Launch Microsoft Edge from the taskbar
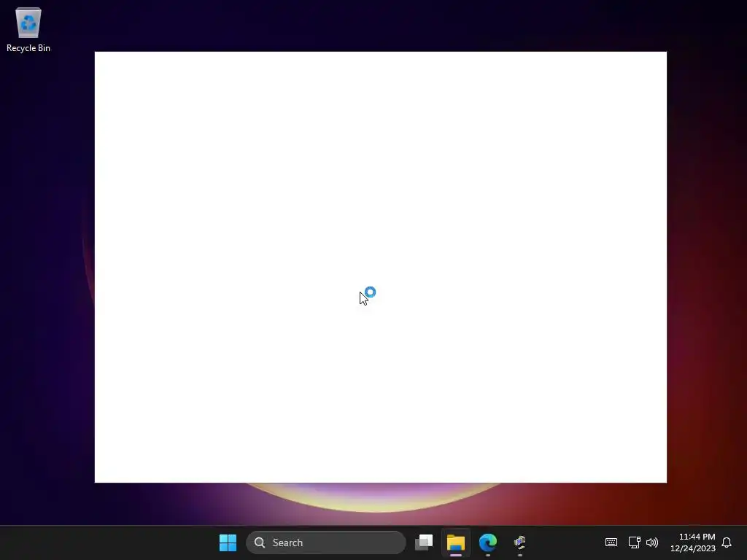This screenshot has width=747, height=560. click(x=488, y=542)
